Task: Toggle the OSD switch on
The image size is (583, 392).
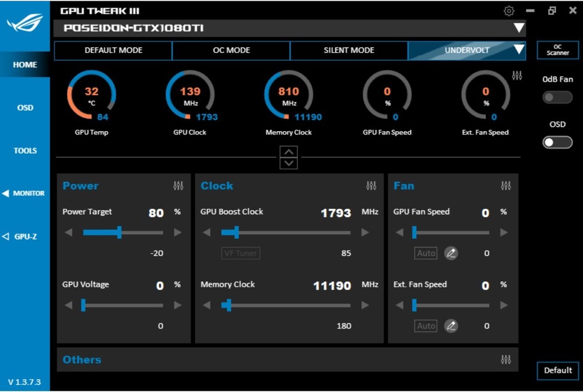Action: coord(557,142)
